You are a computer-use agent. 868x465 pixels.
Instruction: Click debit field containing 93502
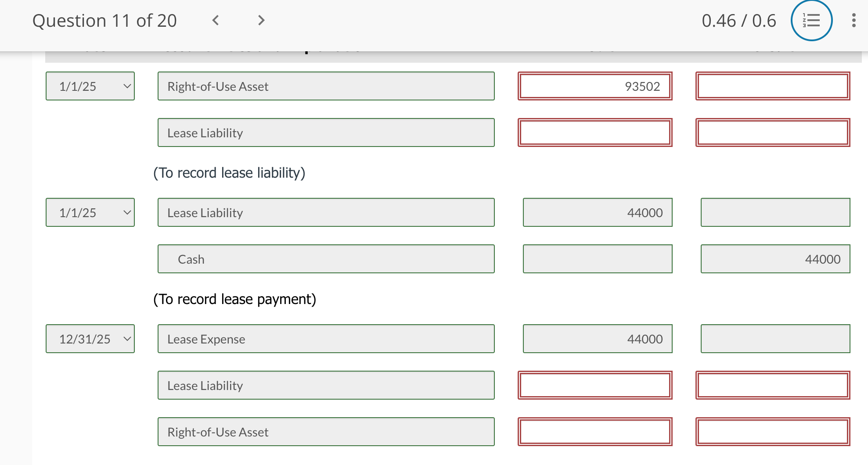point(595,86)
